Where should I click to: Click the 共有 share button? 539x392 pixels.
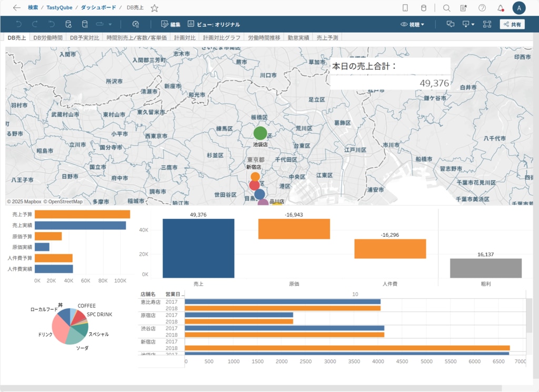(512, 24)
